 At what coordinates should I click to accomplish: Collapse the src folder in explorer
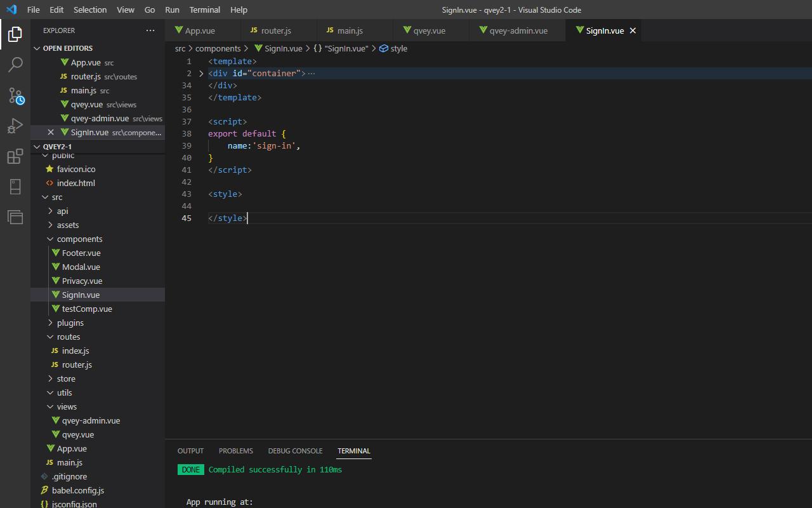coord(98,197)
